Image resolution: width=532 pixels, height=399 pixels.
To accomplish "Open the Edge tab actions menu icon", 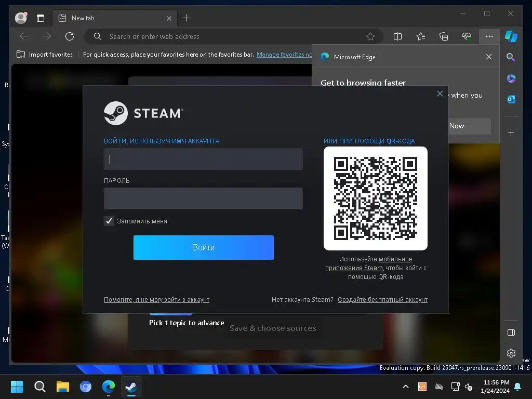I will tap(41, 18).
